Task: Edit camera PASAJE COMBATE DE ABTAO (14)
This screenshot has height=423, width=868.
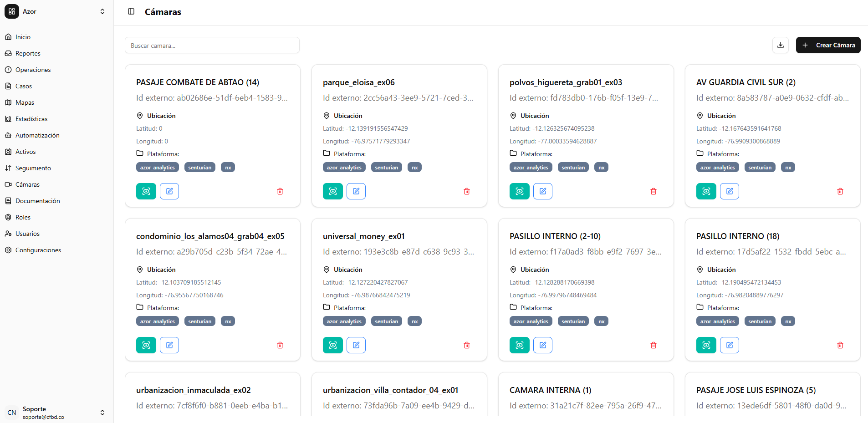Action: click(169, 191)
